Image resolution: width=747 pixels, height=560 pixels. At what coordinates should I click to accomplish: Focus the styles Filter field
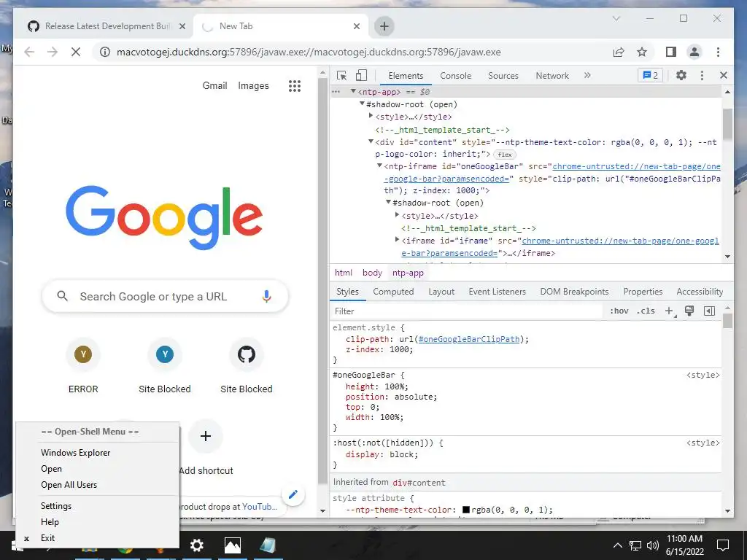tap(467, 311)
